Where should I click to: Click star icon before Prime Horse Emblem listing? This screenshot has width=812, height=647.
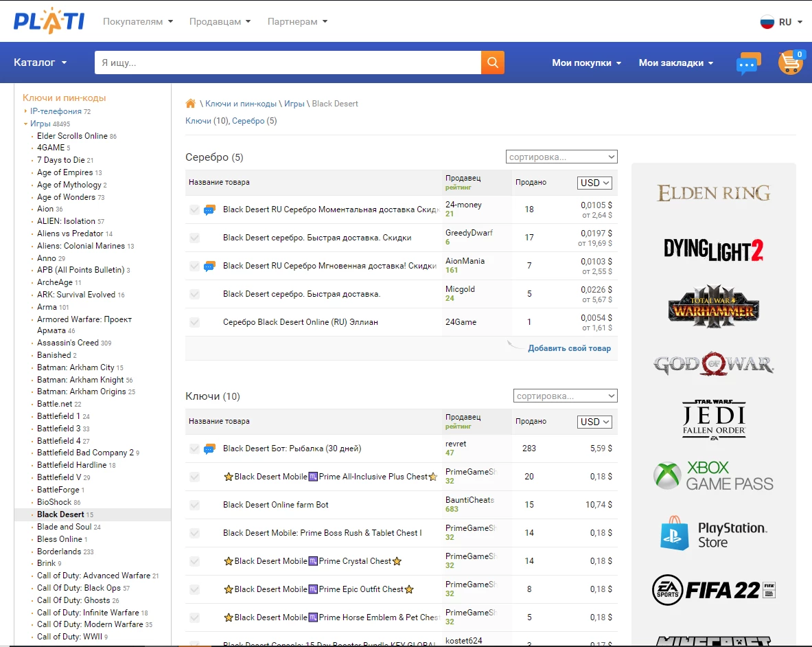[x=229, y=617]
